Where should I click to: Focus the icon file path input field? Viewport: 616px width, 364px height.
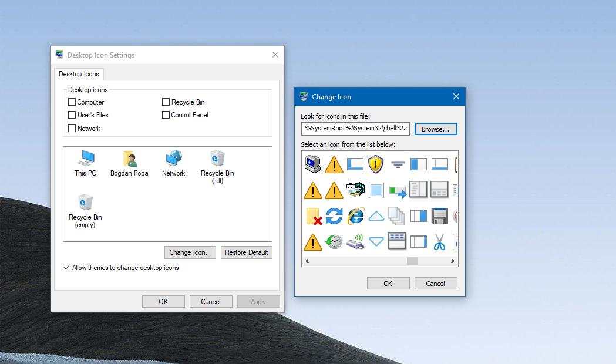pos(355,129)
